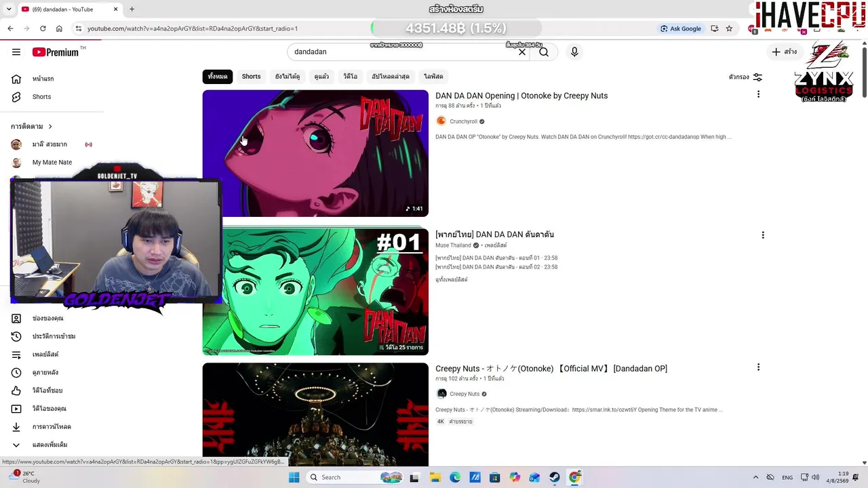Screen dimensions: 868x488
Task: Open the Creepy Nuts channel avatar
Action: (441, 394)
